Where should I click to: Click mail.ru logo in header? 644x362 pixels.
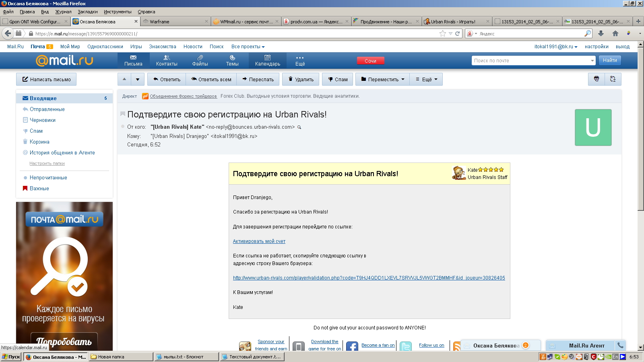click(64, 60)
